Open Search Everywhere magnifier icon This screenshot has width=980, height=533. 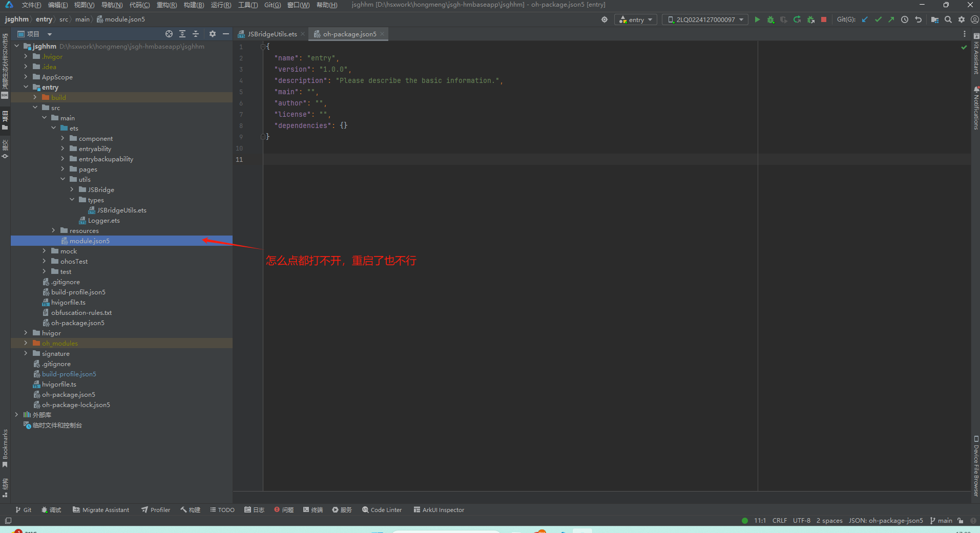coord(948,19)
